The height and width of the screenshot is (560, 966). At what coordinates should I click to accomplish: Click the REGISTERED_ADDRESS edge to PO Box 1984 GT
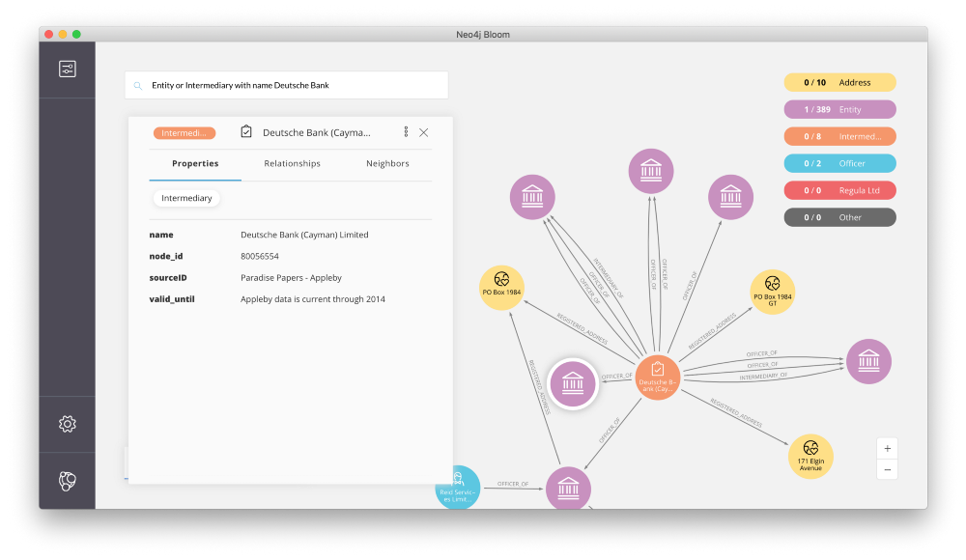point(712,331)
